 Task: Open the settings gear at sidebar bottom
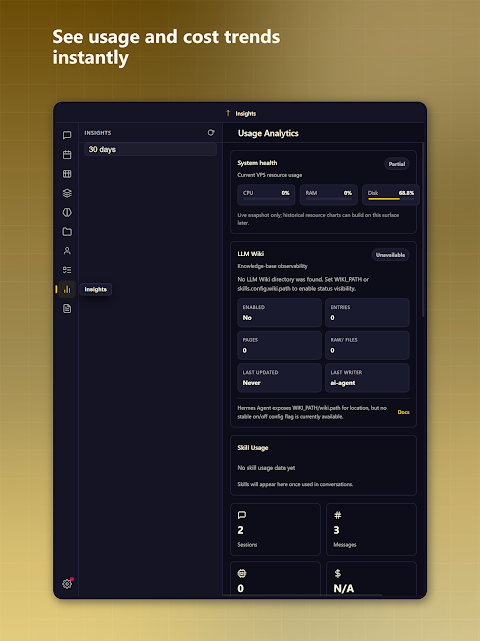[67, 583]
